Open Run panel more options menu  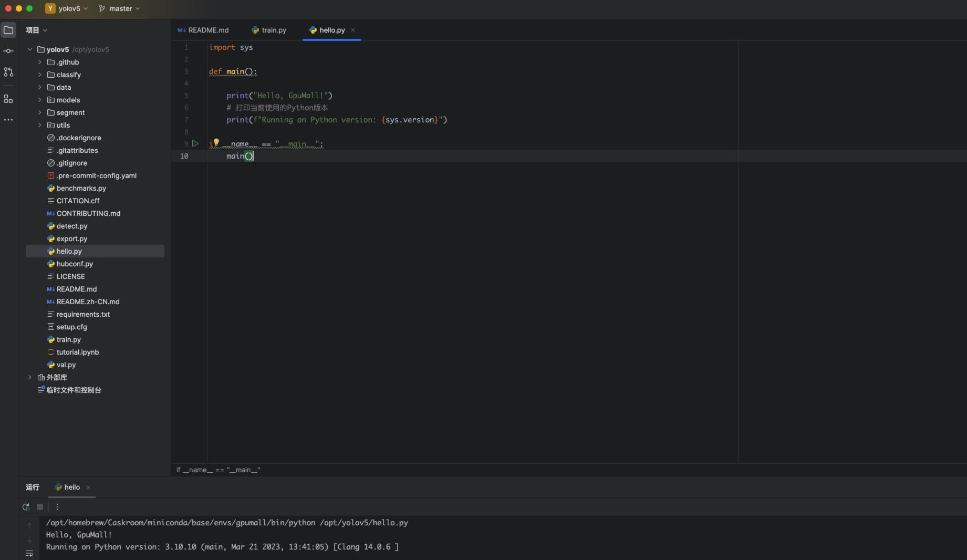(x=57, y=507)
